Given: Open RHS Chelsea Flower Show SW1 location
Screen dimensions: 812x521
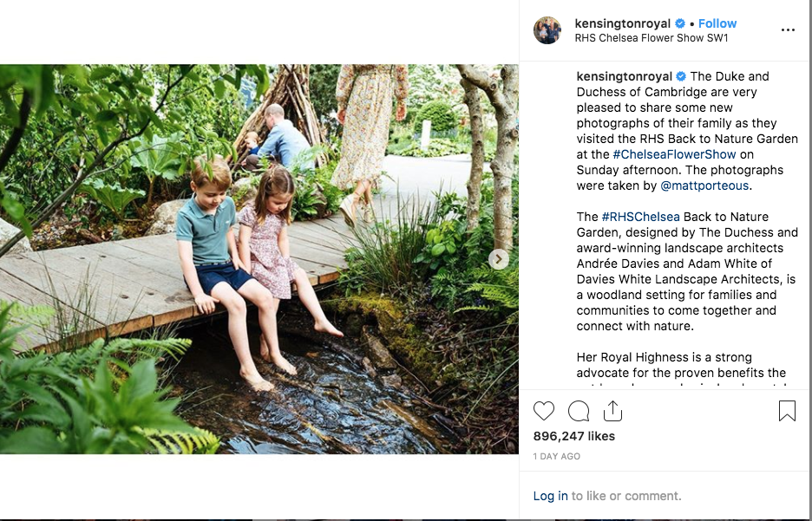Looking at the screenshot, I should [x=652, y=38].
